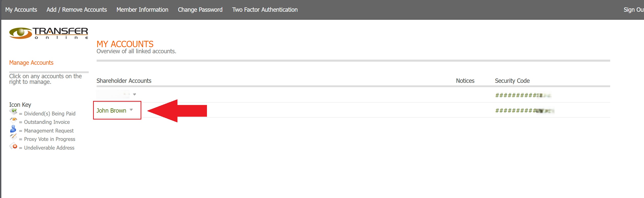Expand the John Brown account dropdown arrow
The height and width of the screenshot is (198, 644).
(x=131, y=110)
